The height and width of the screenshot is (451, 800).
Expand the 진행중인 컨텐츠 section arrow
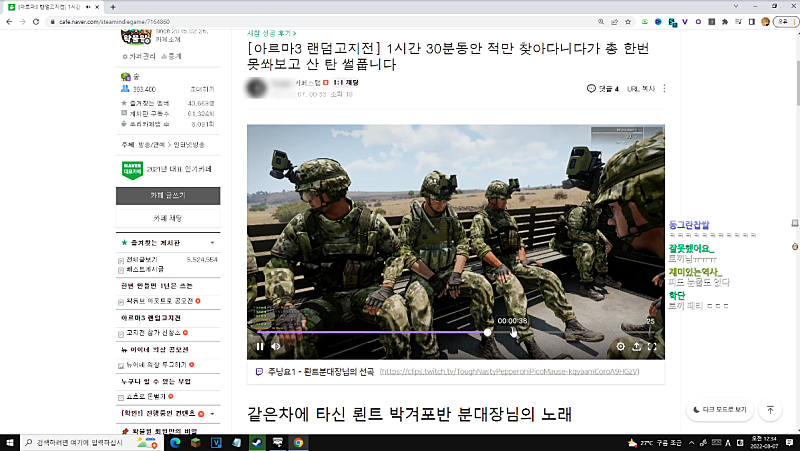pyautogui.click(x=212, y=414)
